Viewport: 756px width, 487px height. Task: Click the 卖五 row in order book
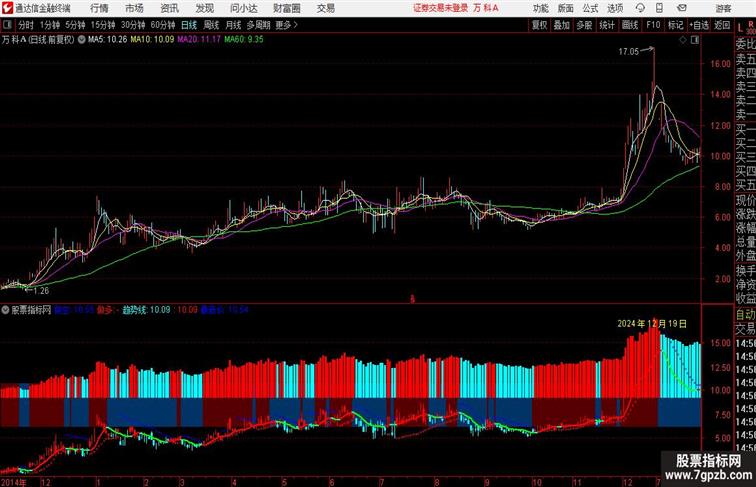[745, 59]
